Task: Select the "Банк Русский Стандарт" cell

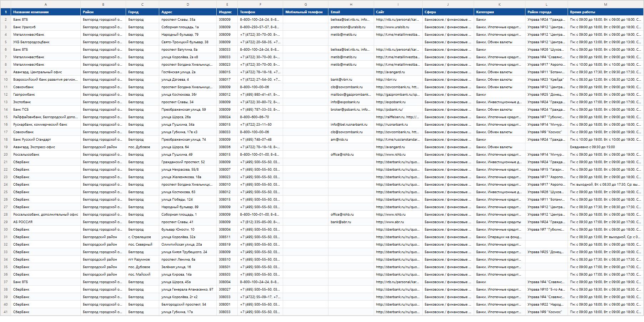Action: (46, 140)
